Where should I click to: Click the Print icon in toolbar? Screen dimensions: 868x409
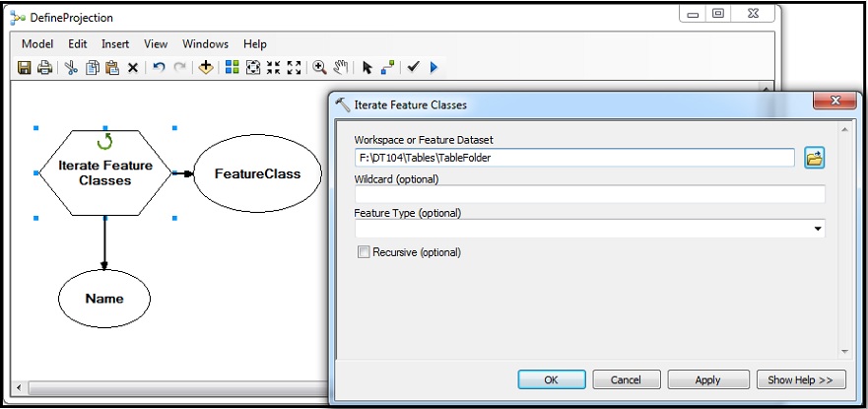[44, 68]
